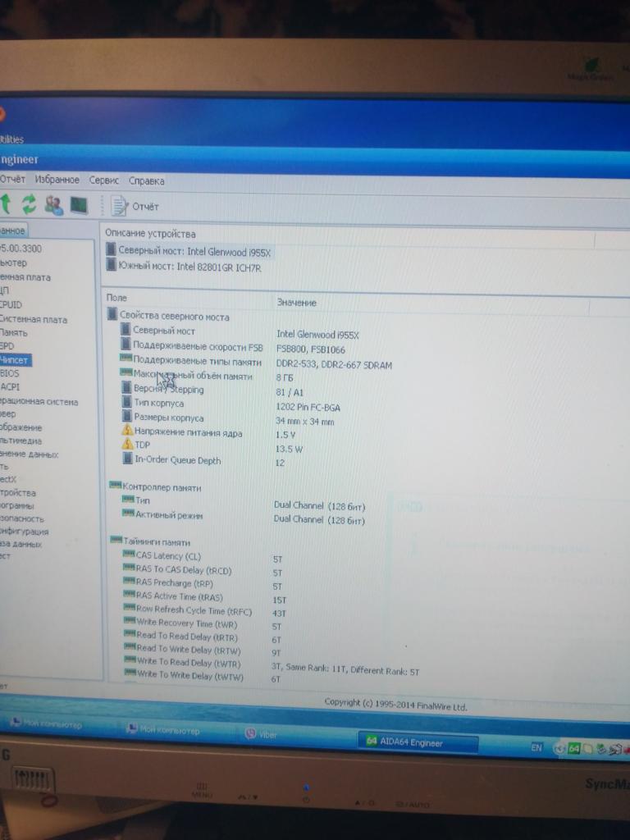Viewport: 630px width, 840px height.
Task: Switch to Viber in the taskbar
Action: [x=262, y=734]
